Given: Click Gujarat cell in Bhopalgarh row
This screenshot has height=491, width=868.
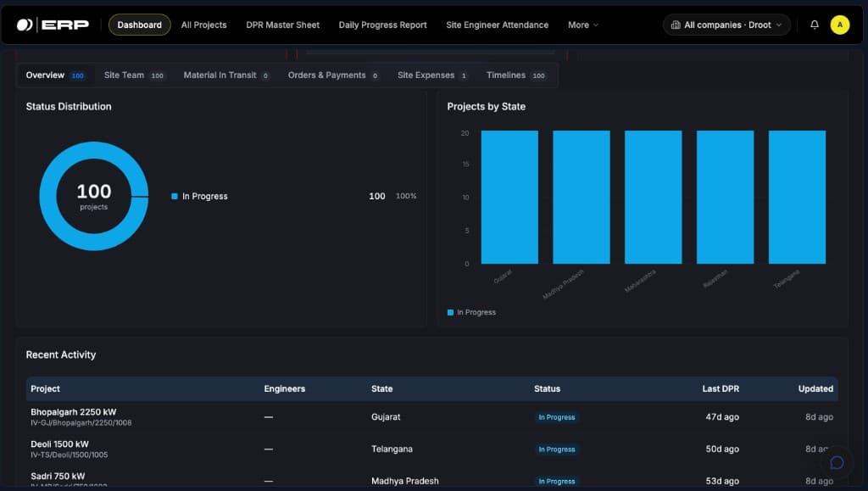Looking at the screenshot, I should pyautogui.click(x=386, y=417).
